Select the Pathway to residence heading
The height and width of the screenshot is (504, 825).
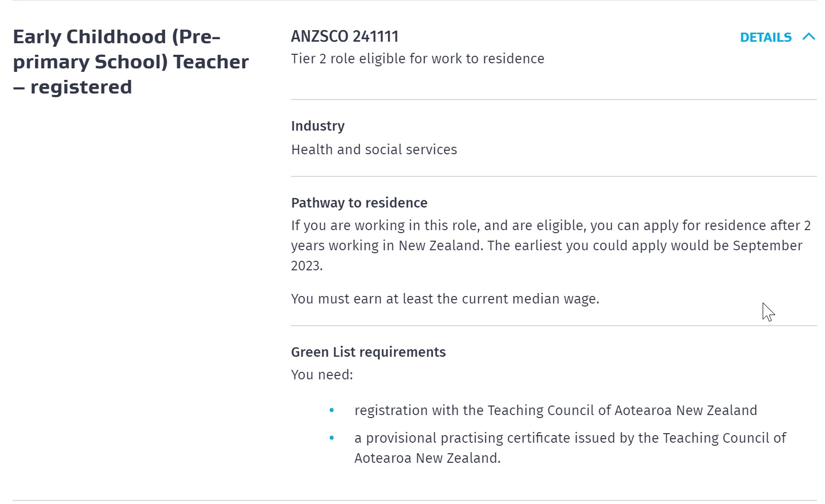coord(359,203)
